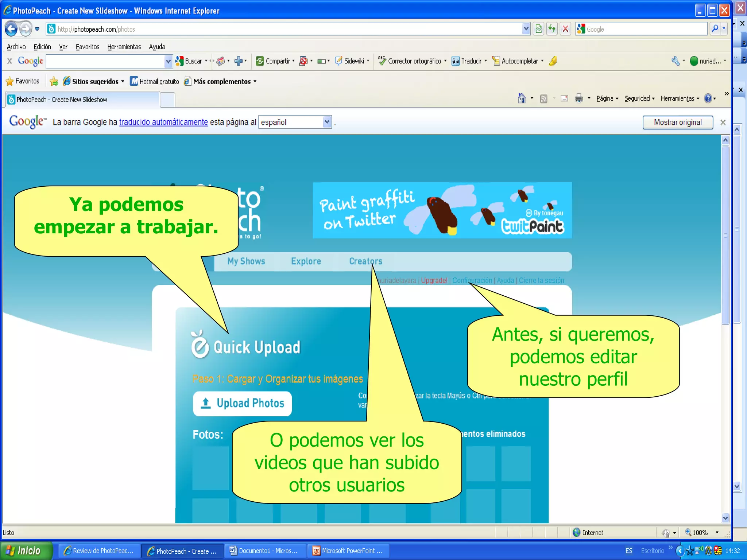Click the Google search box in IE toolbar
The width and height of the screenshot is (747, 560).
point(642,29)
